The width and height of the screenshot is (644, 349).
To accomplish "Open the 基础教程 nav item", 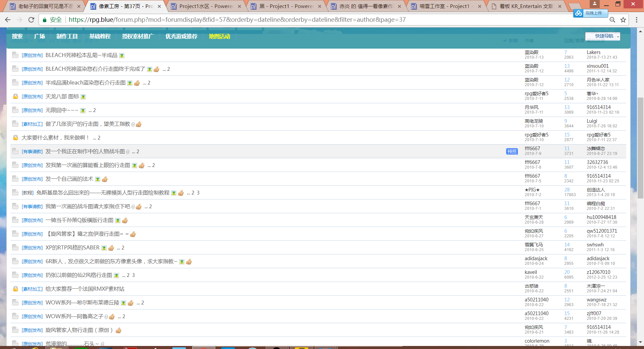I will 100,36.
